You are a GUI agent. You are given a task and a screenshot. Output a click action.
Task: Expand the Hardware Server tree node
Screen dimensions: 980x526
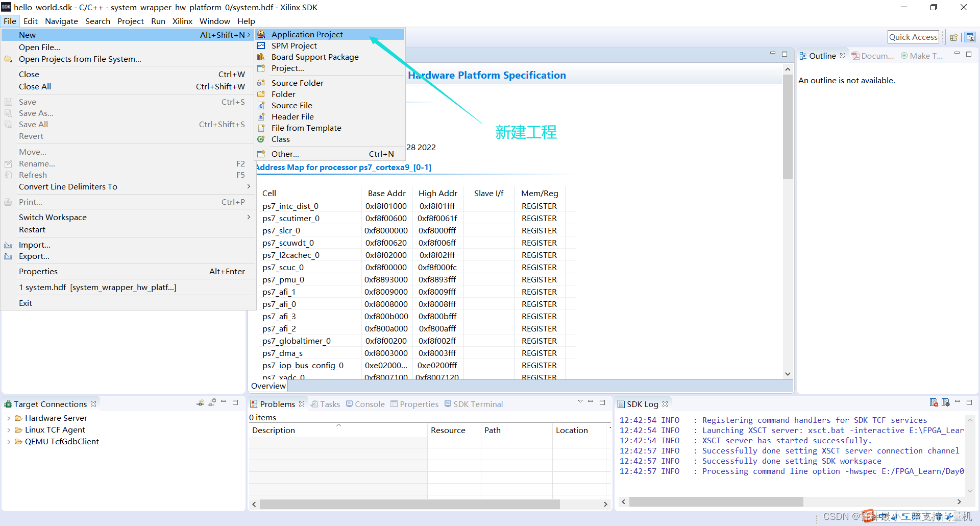tap(9, 418)
